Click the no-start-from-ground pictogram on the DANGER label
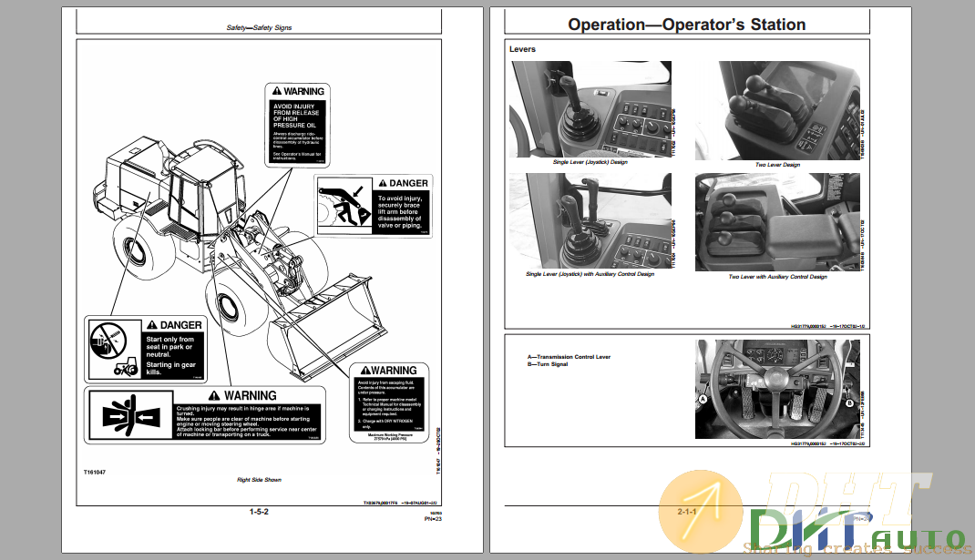This screenshot has width=975, height=560. tap(115, 349)
